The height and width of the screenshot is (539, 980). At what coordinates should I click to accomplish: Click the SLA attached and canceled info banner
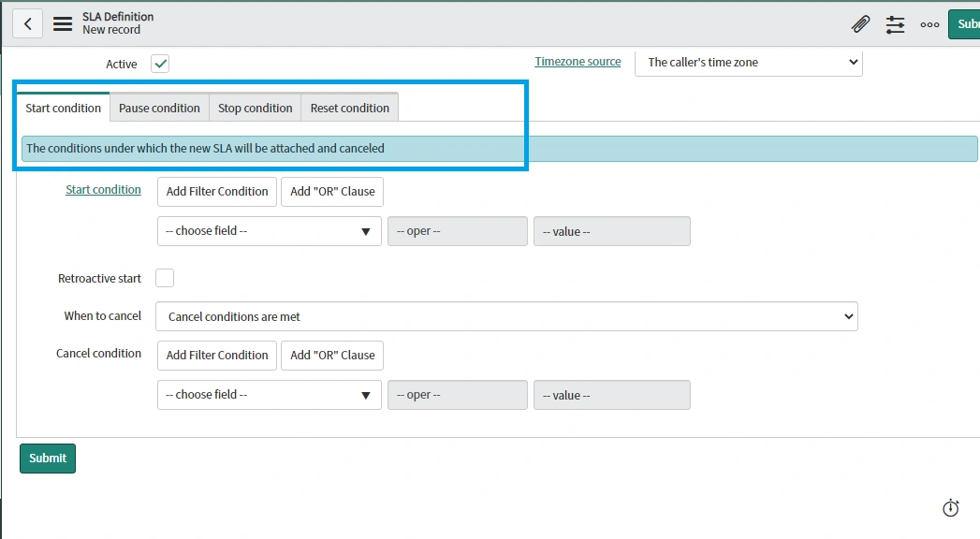500,149
